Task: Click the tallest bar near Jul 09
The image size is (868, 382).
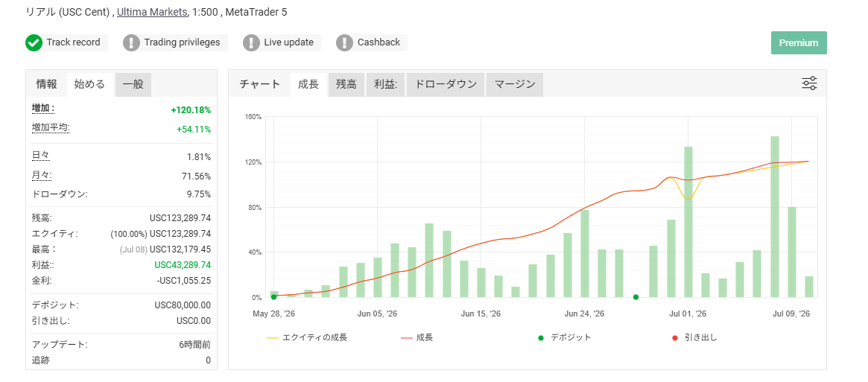Action: (775, 217)
